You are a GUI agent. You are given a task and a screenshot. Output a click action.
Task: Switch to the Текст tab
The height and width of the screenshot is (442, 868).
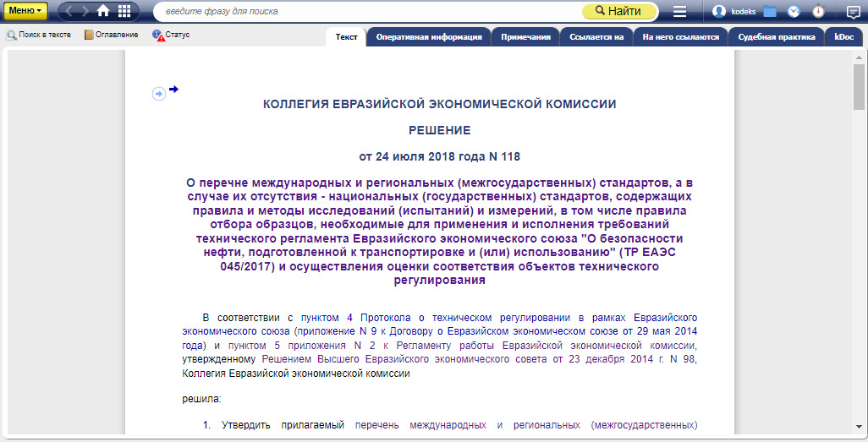point(347,37)
